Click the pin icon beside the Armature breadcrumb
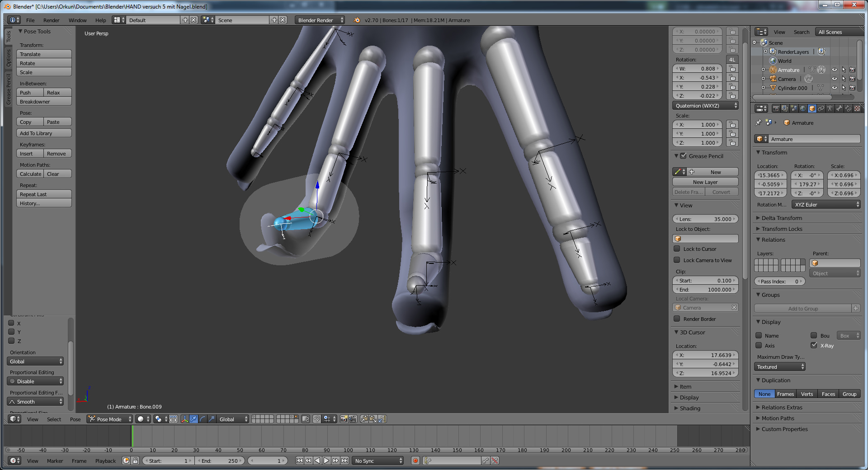The image size is (868, 470). (x=759, y=122)
